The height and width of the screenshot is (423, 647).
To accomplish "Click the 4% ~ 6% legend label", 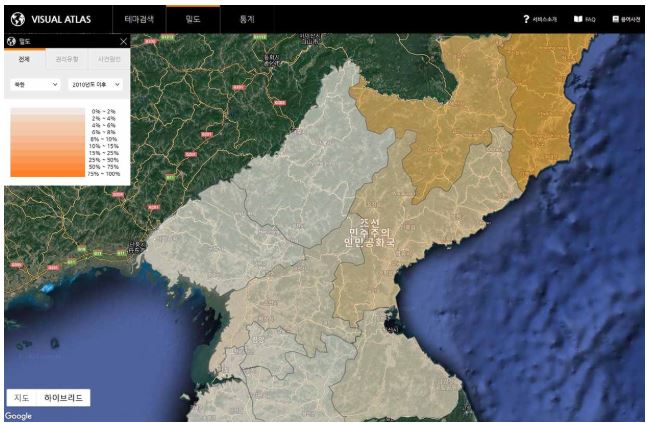I will 104,125.
